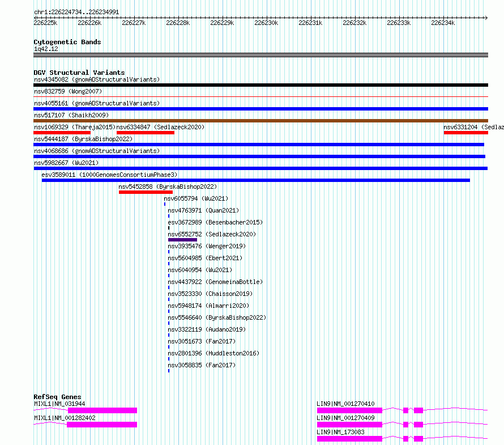Click the nsv5604985 (Ebert2021) label

pos(205,258)
